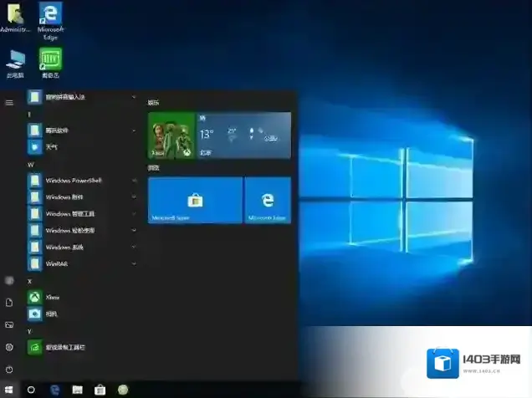532x398 pixels.
Task: Open the Microsoft Edge tile
Action: tap(268, 200)
